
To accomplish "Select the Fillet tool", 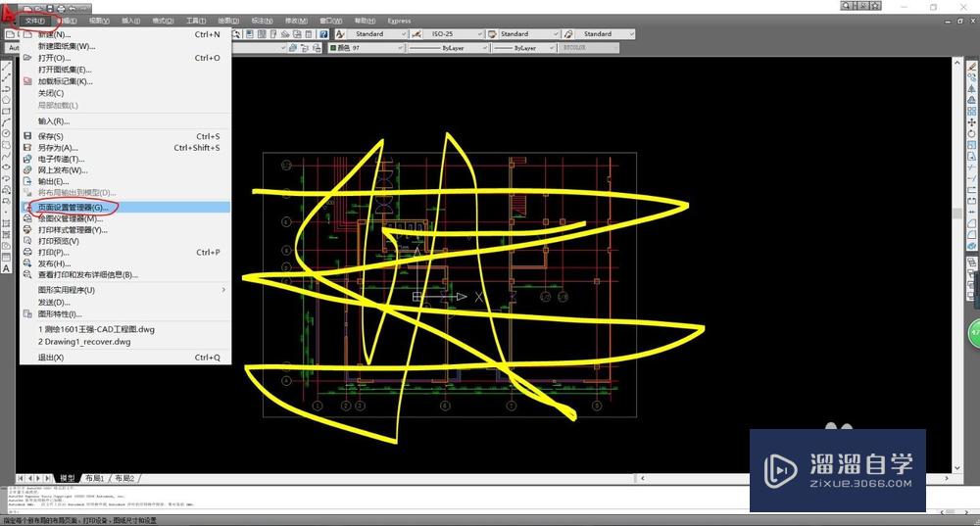I will click(x=972, y=234).
